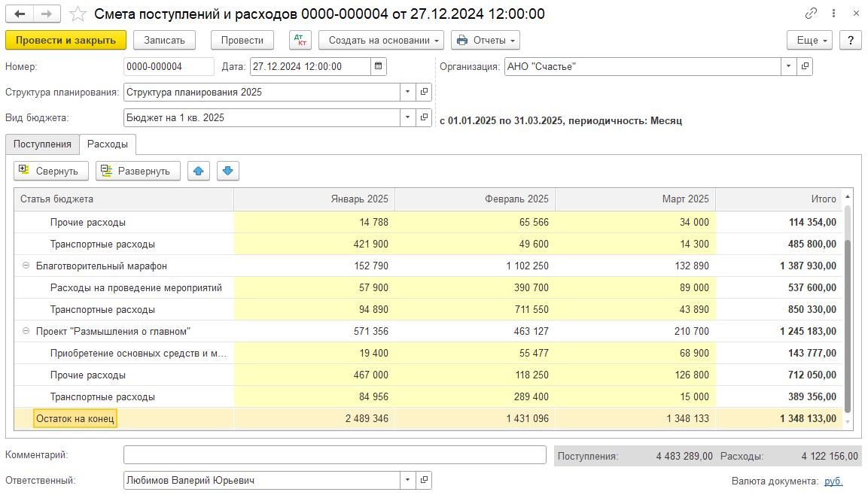Screen dimensions: 868x495
Task: Click the table's vertical scrollbar
Action: click(848, 323)
